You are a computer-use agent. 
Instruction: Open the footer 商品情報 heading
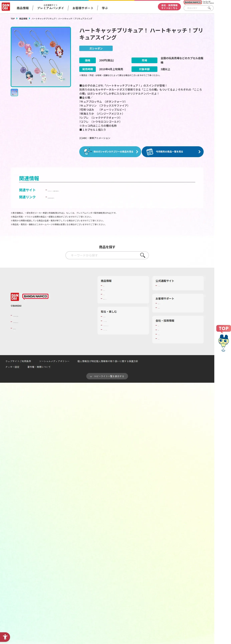pyautogui.click(x=106, y=281)
